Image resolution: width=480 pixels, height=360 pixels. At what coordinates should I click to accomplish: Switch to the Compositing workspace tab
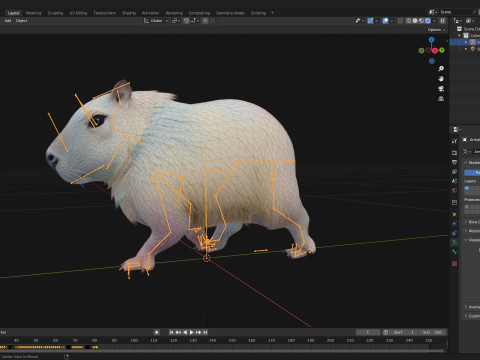tap(199, 13)
